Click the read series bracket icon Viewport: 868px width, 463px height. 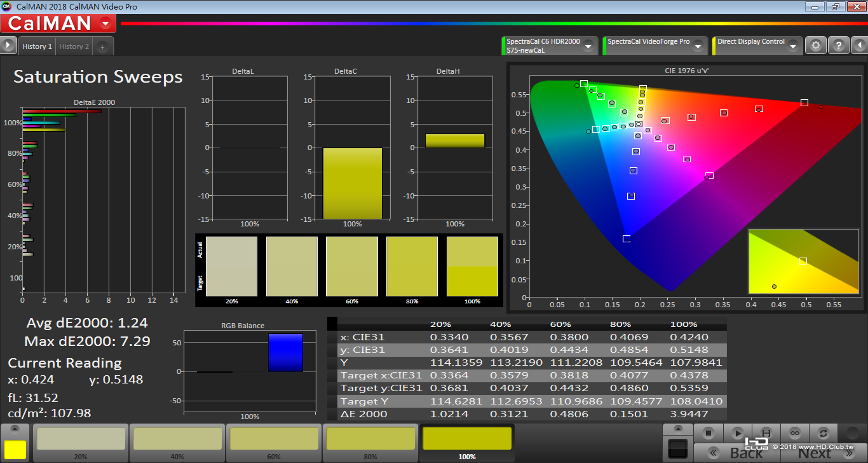(766, 433)
